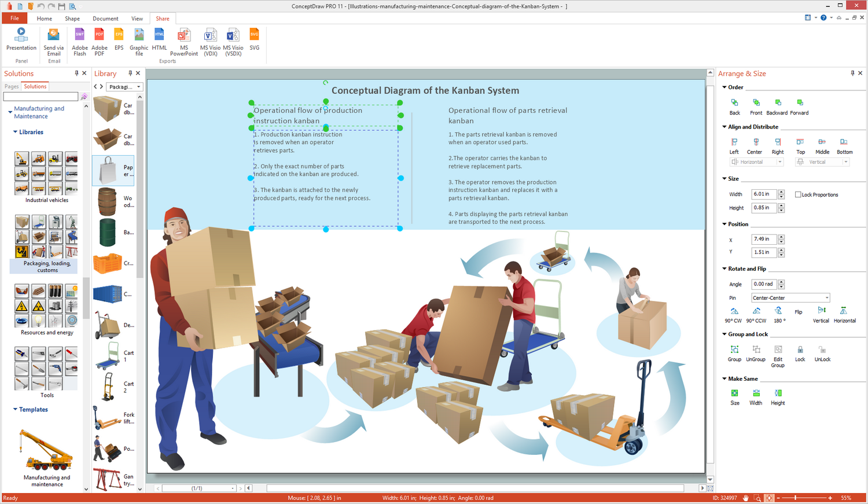Export to MS PowerPoint

(184, 42)
